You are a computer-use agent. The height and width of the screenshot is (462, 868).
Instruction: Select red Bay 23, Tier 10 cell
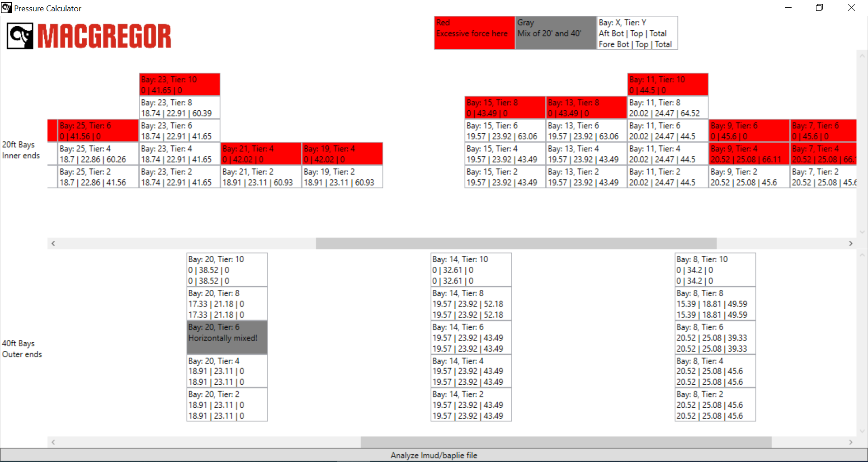pos(179,85)
